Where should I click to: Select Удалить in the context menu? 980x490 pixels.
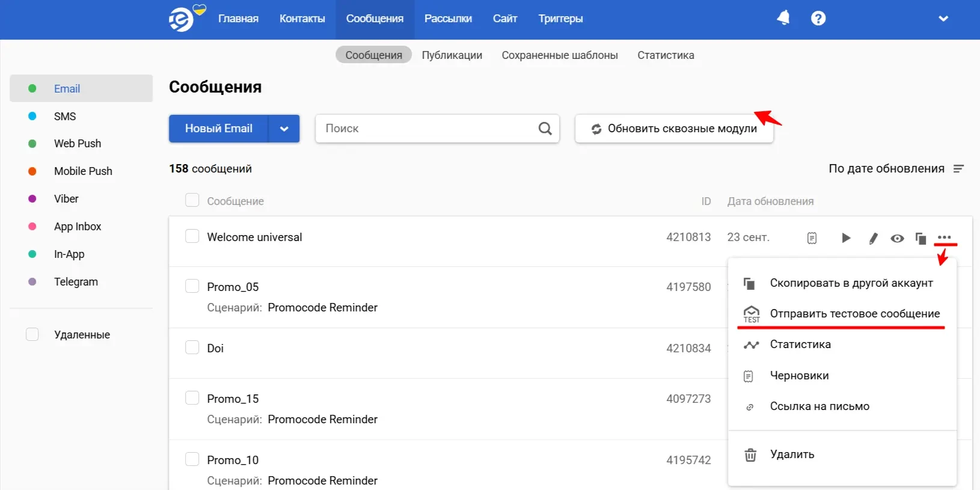pos(792,455)
